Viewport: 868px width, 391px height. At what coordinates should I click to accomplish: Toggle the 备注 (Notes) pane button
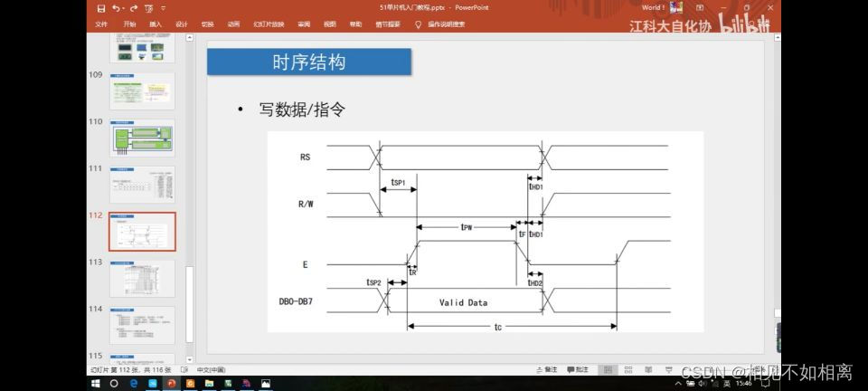pos(547,369)
